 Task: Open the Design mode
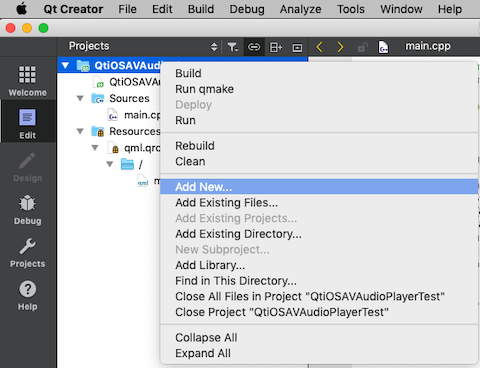tap(27, 167)
